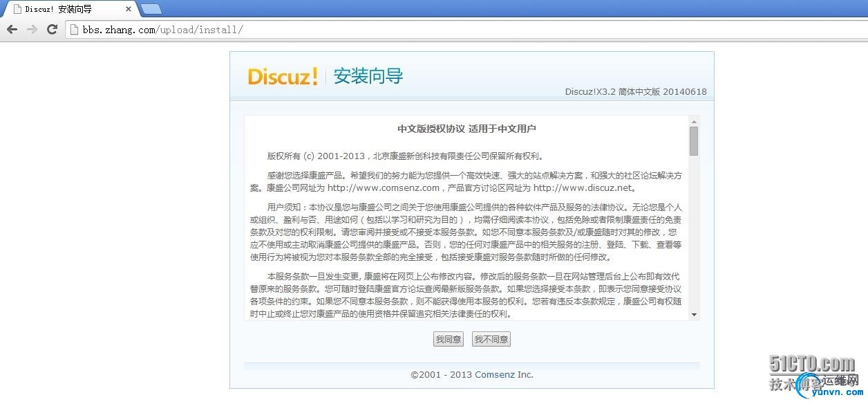Click the 安装向导 heading text

pos(368,76)
